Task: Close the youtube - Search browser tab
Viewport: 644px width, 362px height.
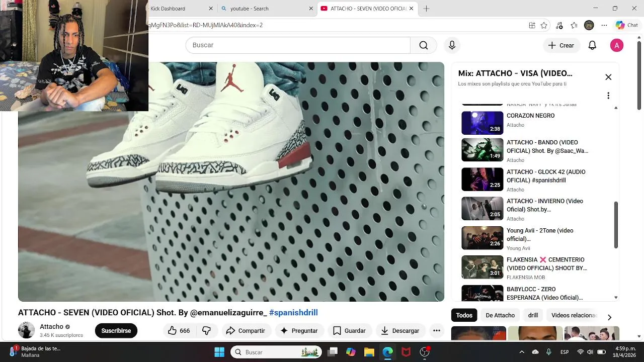Action: pyautogui.click(x=311, y=9)
